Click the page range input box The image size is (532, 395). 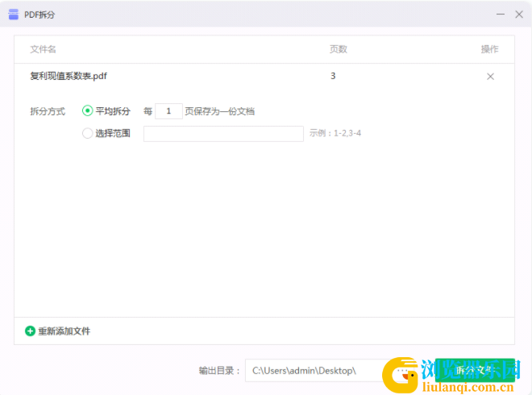click(223, 133)
